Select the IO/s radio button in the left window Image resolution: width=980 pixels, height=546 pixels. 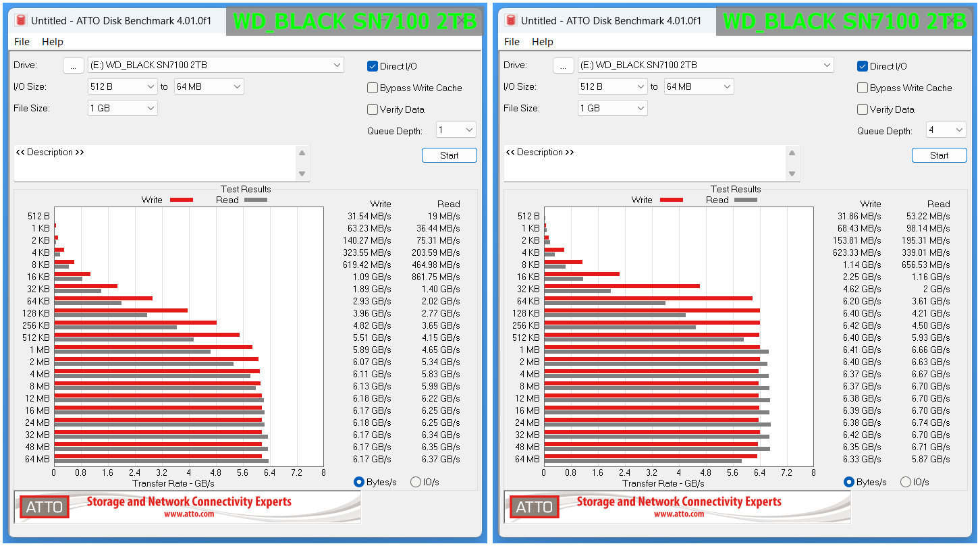pyautogui.click(x=416, y=482)
